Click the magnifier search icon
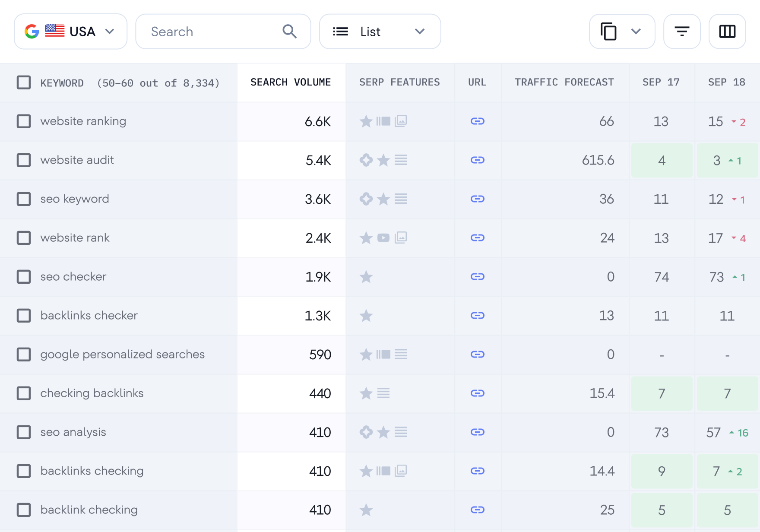760x532 pixels. tap(289, 32)
